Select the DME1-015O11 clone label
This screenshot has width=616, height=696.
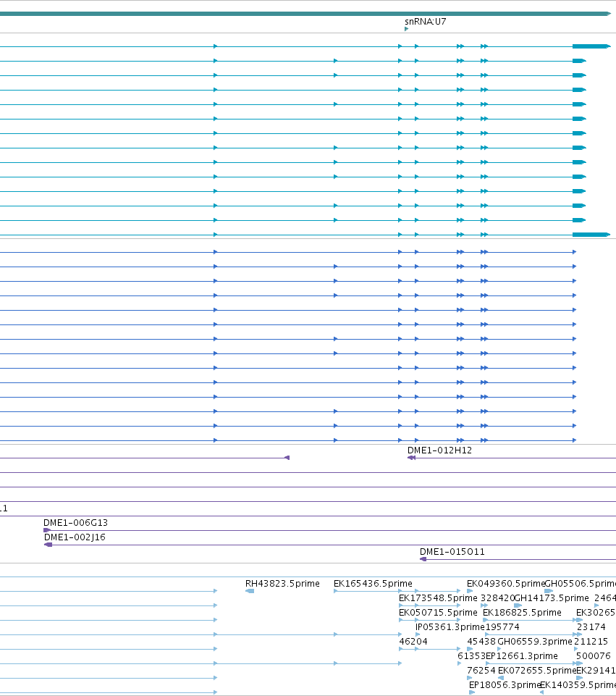(x=452, y=552)
